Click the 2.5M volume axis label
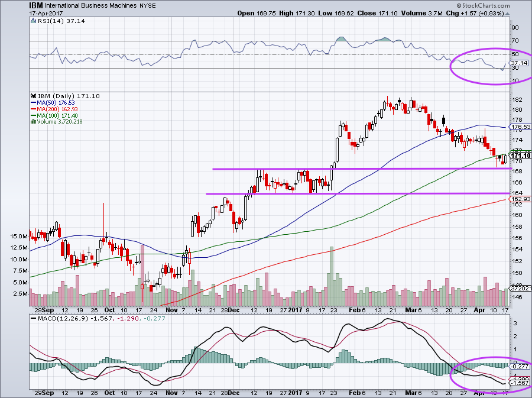 [x=20, y=293]
